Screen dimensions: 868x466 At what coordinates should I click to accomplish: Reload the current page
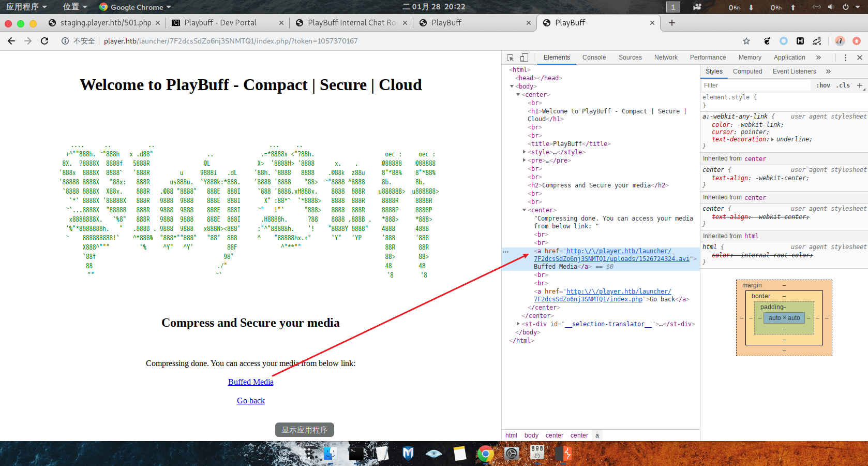coord(44,41)
